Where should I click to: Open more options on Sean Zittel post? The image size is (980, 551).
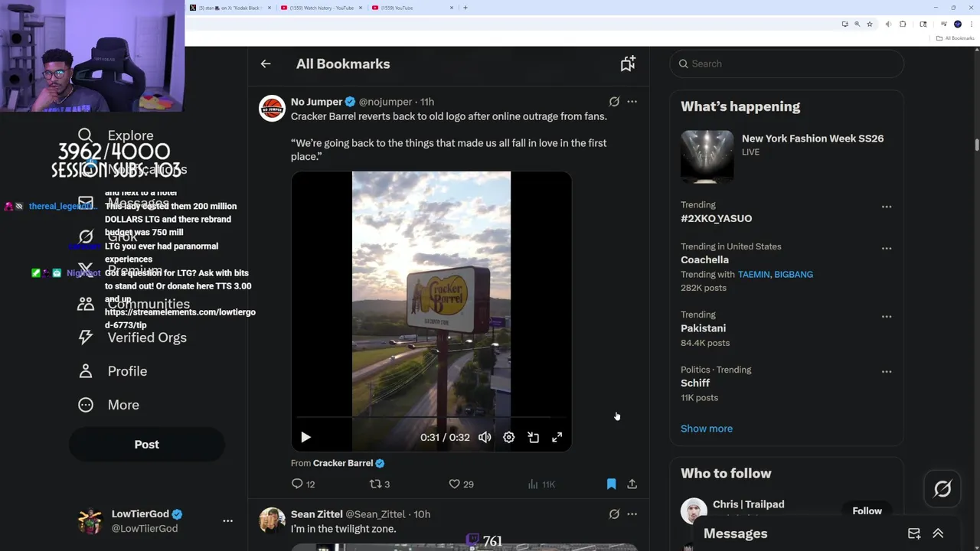click(x=632, y=514)
